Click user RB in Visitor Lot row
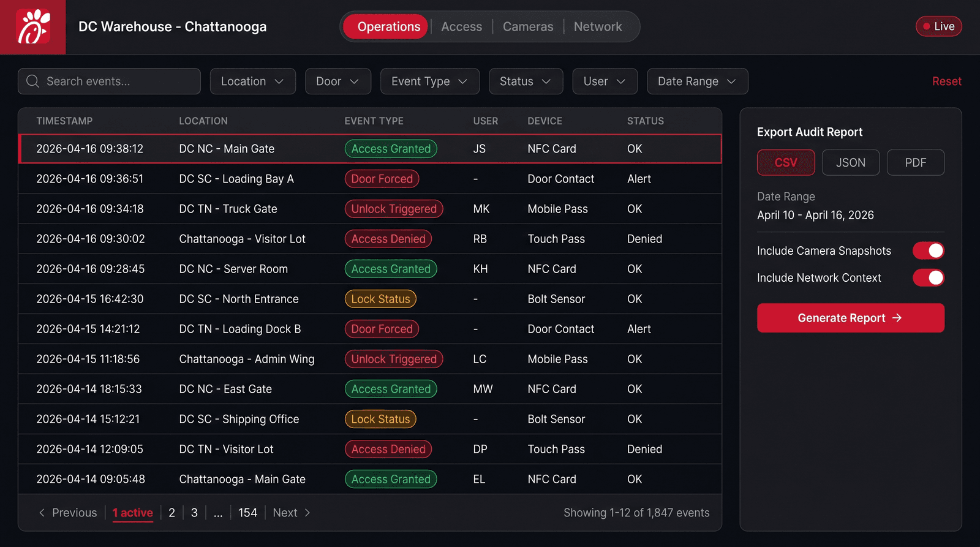Image resolution: width=980 pixels, height=547 pixels. tap(480, 239)
